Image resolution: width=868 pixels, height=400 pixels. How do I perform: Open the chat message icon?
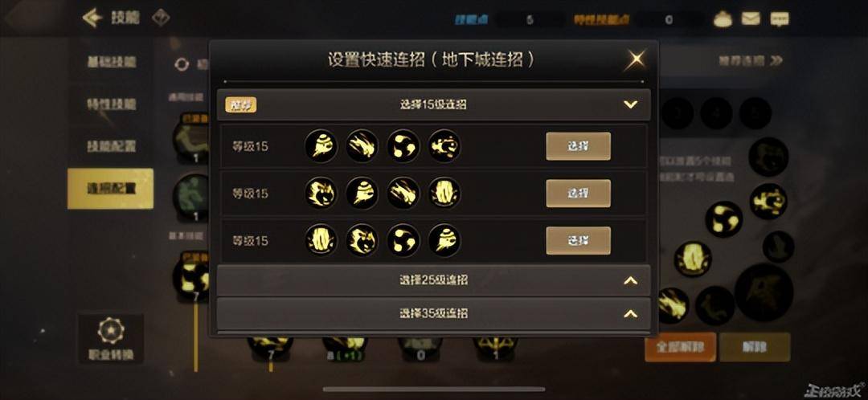[x=780, y=18]
